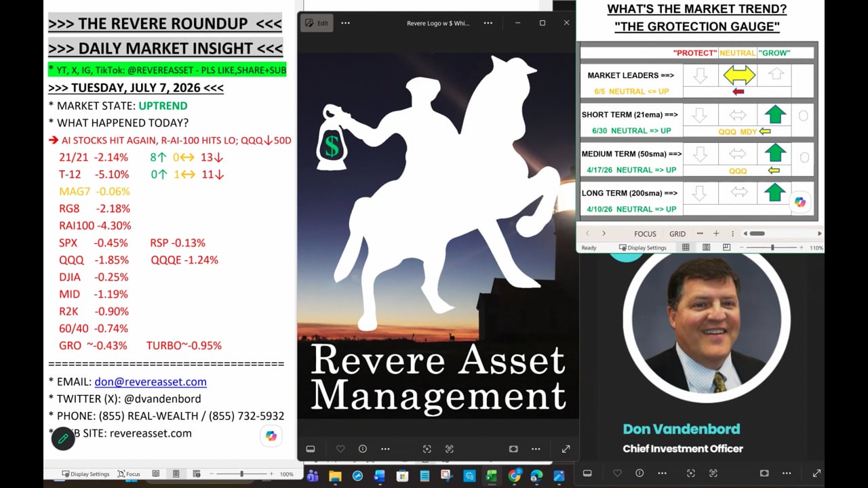The height and width of the screenshot is (488, 868).
Task: Toggle filmstrip in the Don Vandenbord Photos window
Action: pyautogui.click(x=587, y=473)
